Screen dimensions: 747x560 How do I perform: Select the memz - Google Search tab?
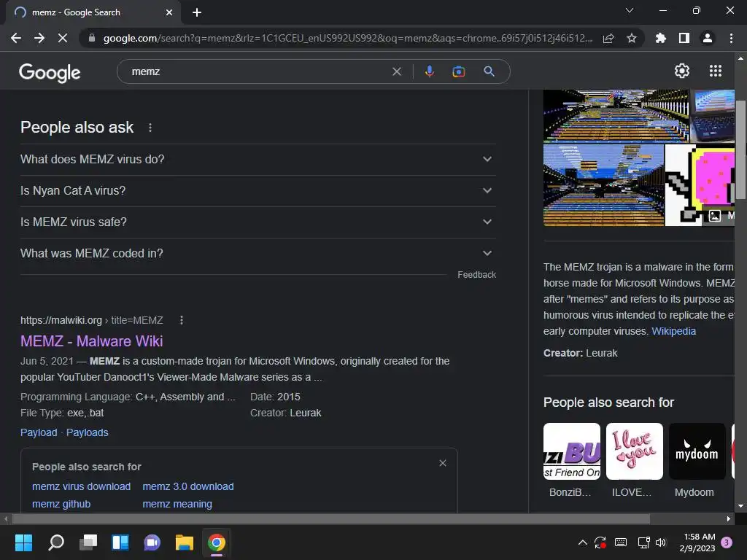(x=93, y=12)
